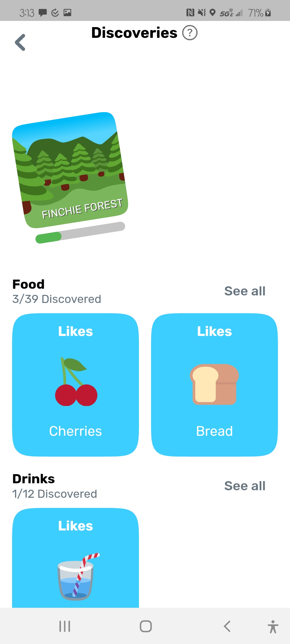
Task: Open the accessibility shortcut icon
Action: [273, 627]
